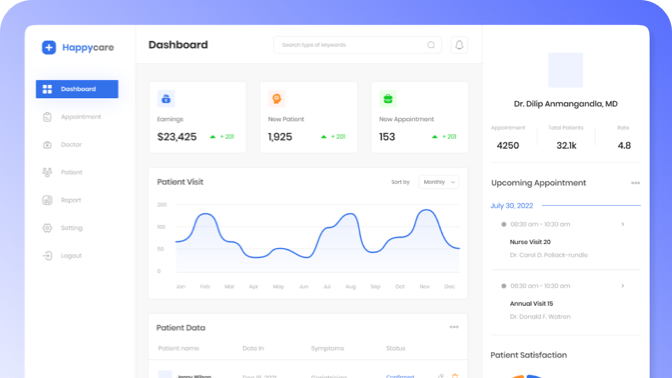Open the Dashboard menu item
This screenshot has height=378, width=672.
tap(77, 89)
